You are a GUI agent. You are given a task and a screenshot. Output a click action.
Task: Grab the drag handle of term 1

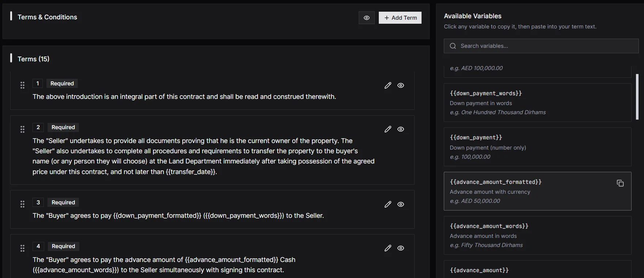tap(22, 85)
